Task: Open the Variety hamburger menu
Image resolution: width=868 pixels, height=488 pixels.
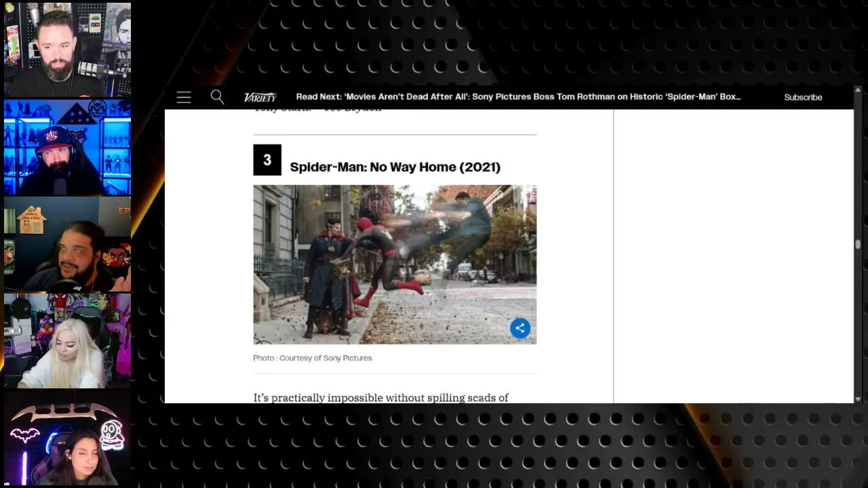Action: click(184, 97)
